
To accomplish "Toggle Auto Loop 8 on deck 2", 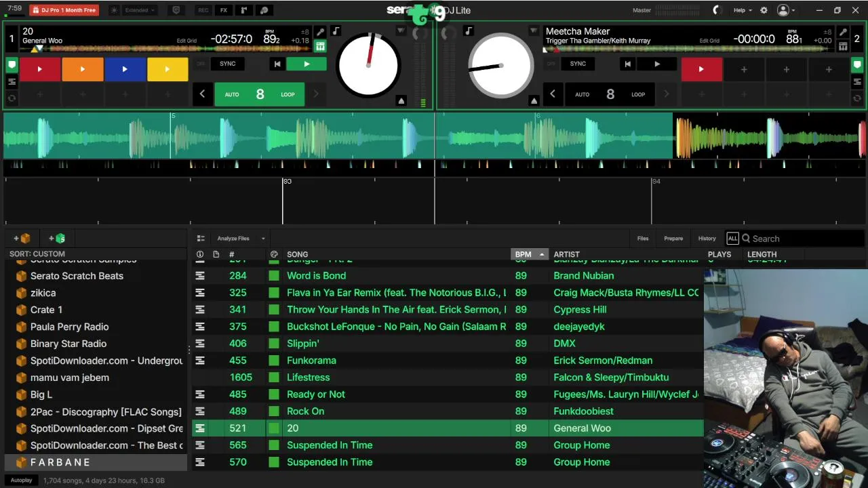I will coord(610,94).
